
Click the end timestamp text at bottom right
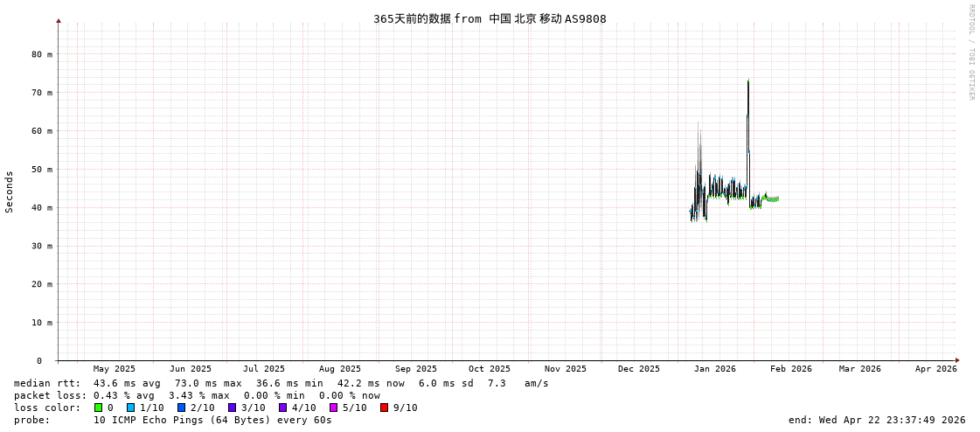tap(877, 420)
